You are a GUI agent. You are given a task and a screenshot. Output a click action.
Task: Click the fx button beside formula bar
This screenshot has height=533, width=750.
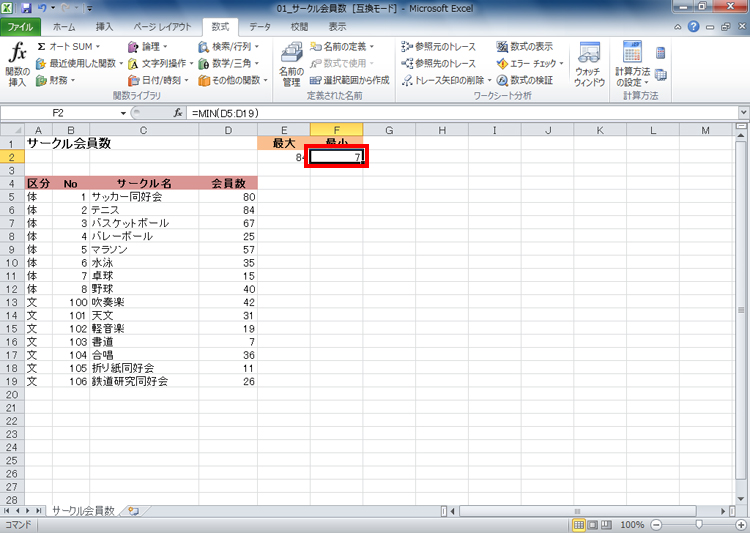click(178, 113)
